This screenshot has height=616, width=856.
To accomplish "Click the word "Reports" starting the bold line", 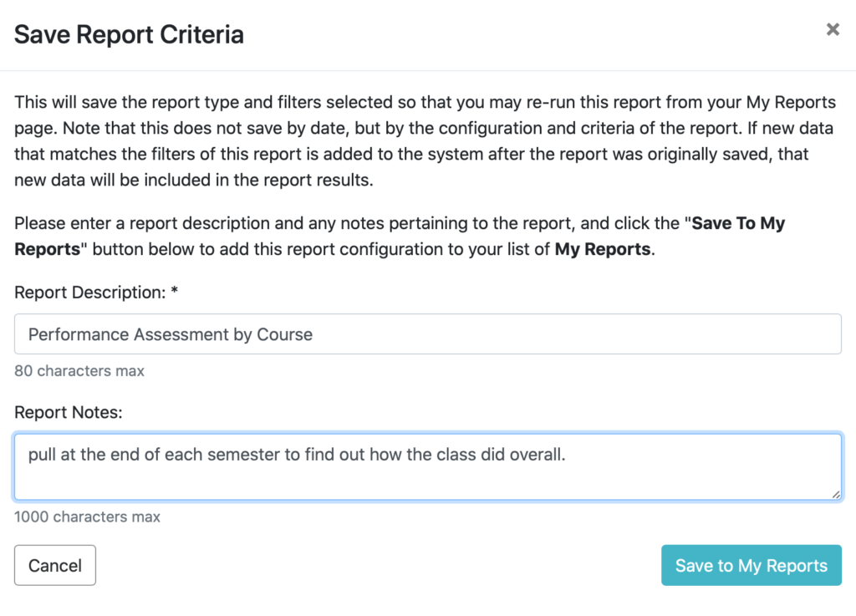I will pyautogui.click(x=47, y=249).
